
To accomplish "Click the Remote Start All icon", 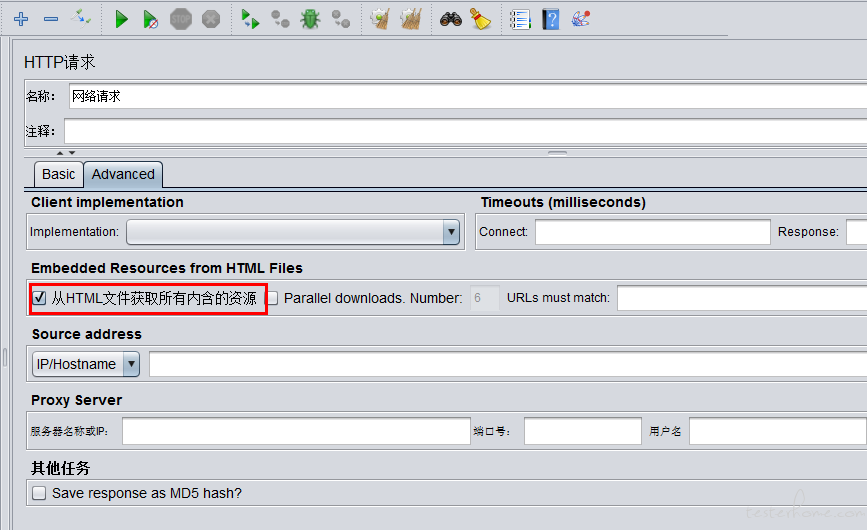I will [x=250, y=19].
